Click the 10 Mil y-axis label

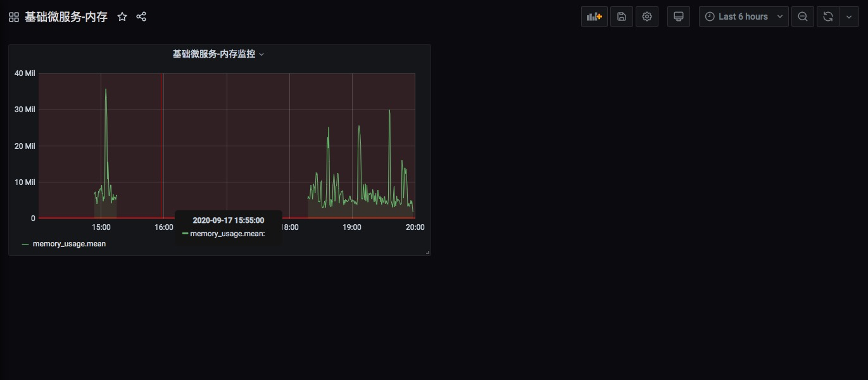pyautogui.click(x=25, y=182)
